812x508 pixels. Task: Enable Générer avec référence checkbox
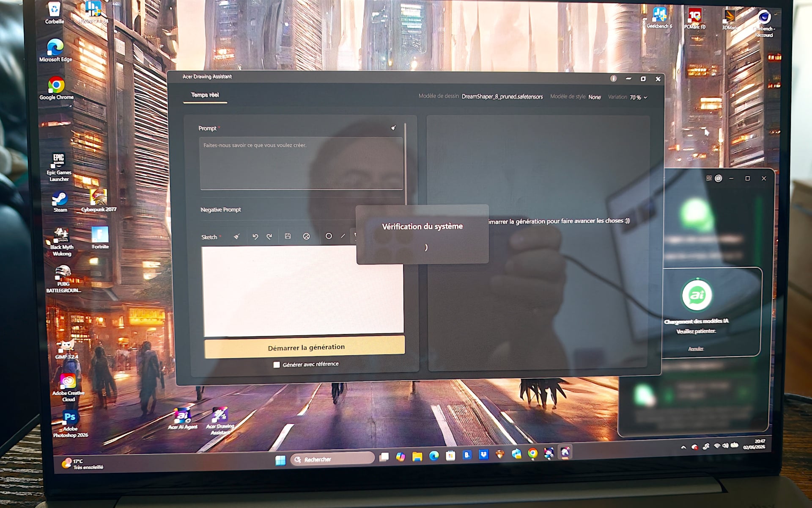[277, 364]
